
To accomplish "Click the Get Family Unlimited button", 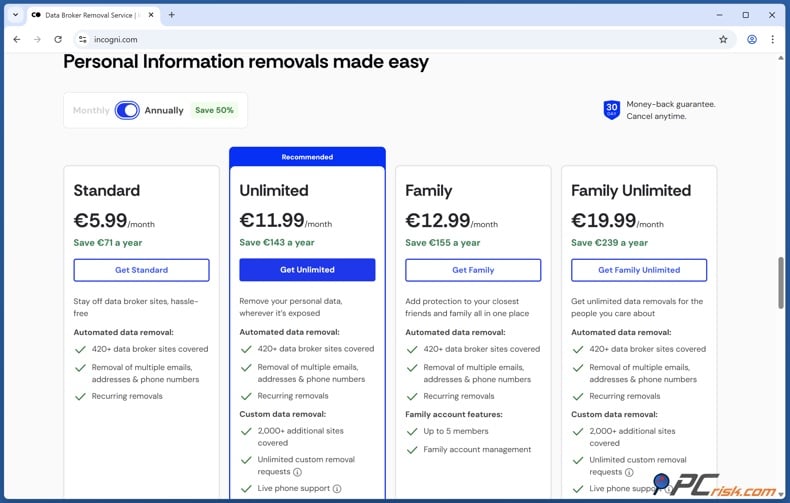I will [639, 270].
